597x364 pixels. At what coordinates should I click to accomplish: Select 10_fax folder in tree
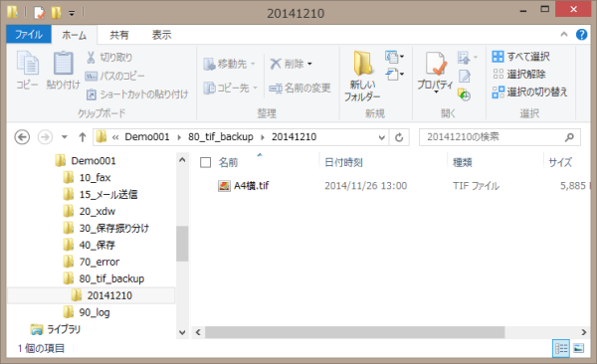point(88,177)
